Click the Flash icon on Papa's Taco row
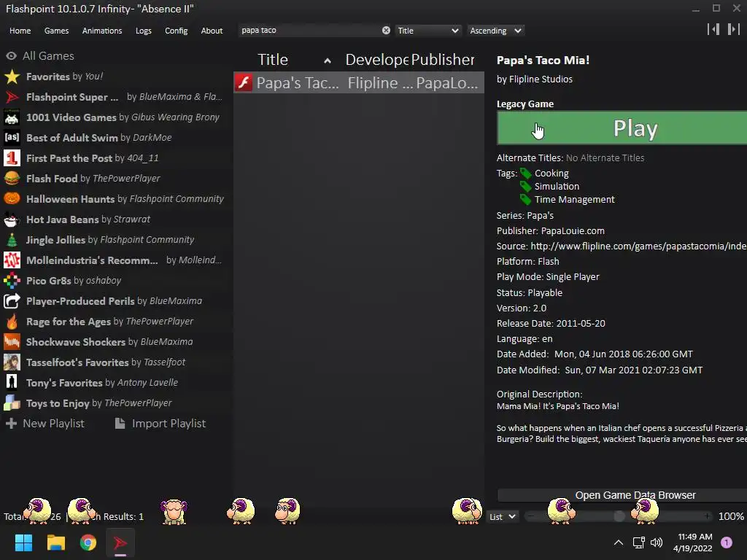The image size is (747, 560). [244, 83]
